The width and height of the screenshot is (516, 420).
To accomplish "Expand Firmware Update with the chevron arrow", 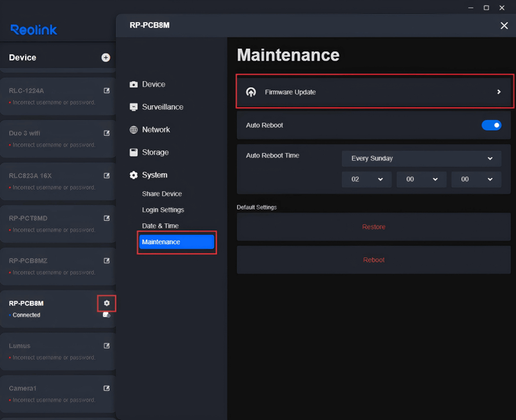I will point(499,92).
